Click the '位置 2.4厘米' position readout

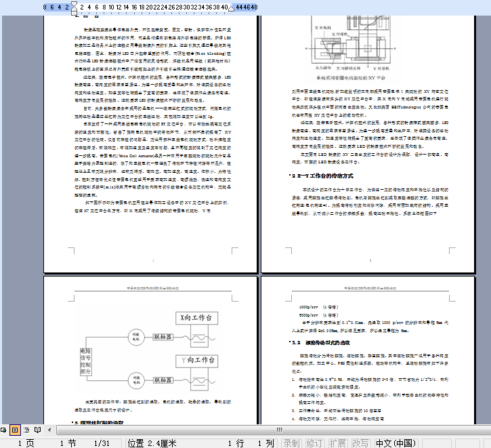pos(152,443)
